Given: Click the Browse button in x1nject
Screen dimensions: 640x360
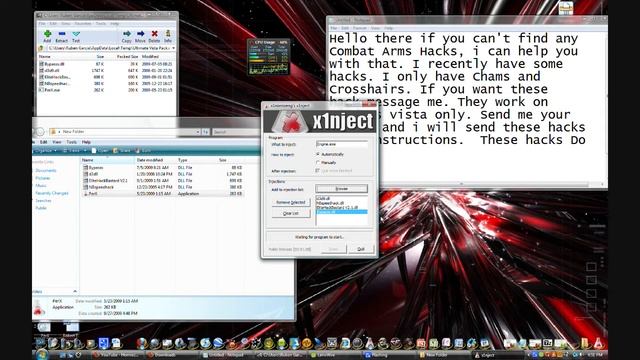Looking at the screenshot, I should coord(341,189).
